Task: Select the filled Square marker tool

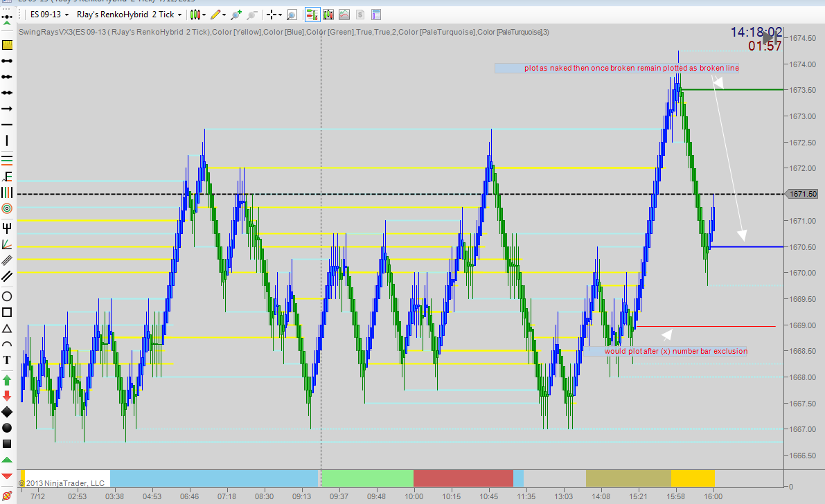Action: tap(7, 444)
